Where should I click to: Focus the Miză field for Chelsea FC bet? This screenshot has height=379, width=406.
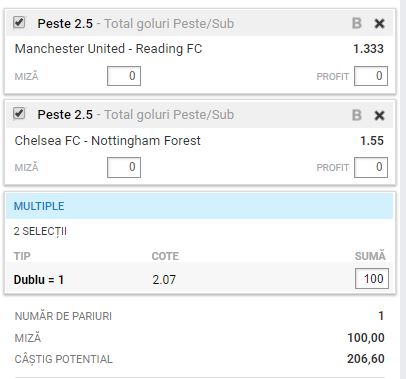pos(124,167)
